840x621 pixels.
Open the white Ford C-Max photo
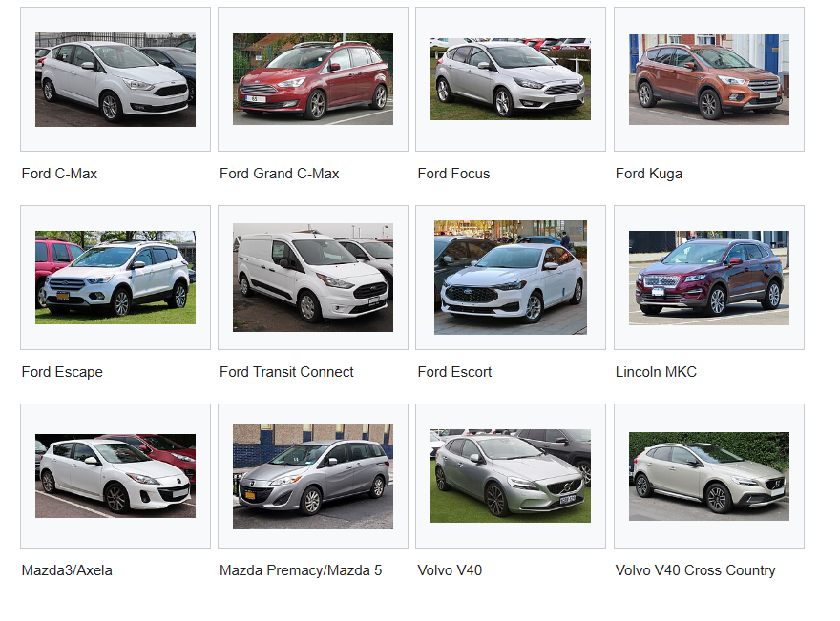(x=115, y=79)
